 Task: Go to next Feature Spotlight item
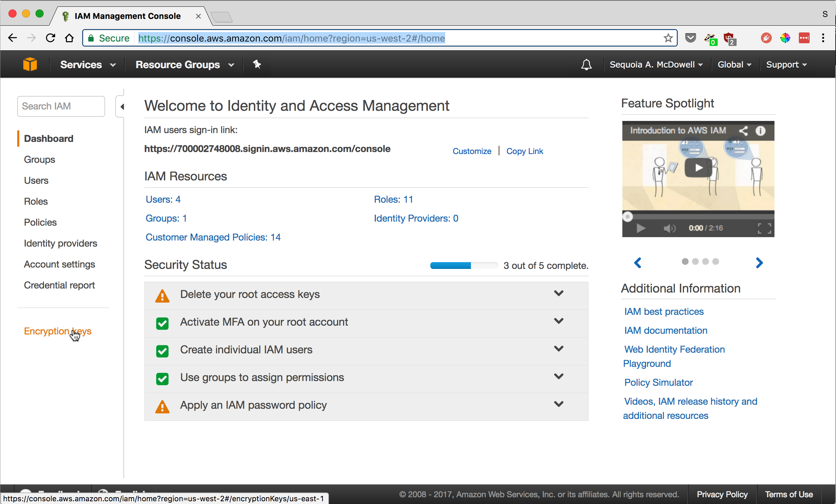(759, 263)
